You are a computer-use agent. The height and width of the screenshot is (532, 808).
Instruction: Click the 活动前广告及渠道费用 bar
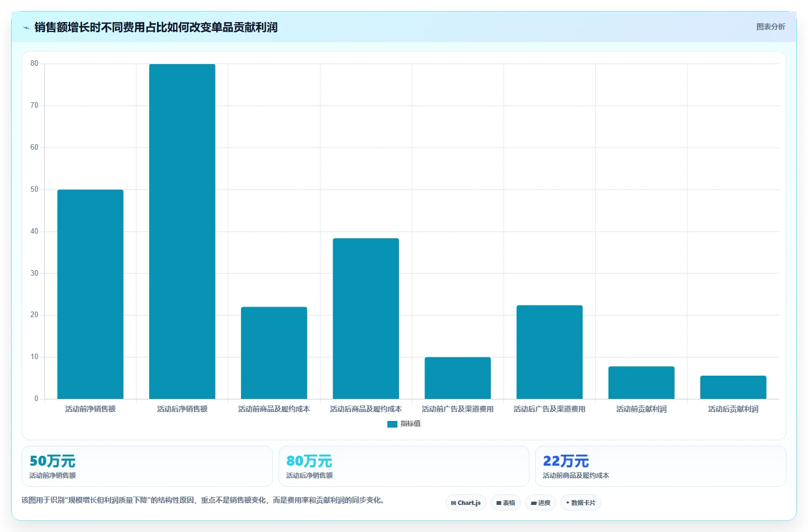pyautogui.click(x=458, y=378)
